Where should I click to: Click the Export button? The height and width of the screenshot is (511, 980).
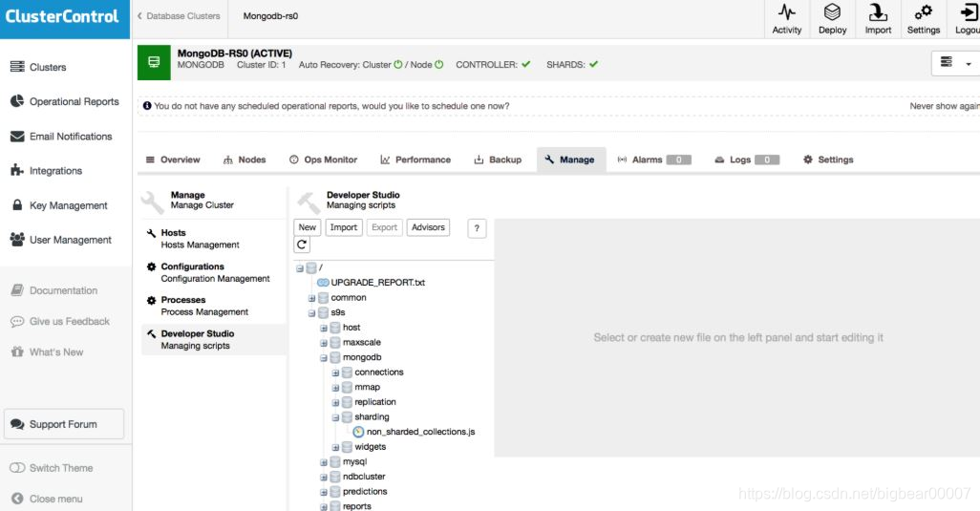(x=384, y=227)
